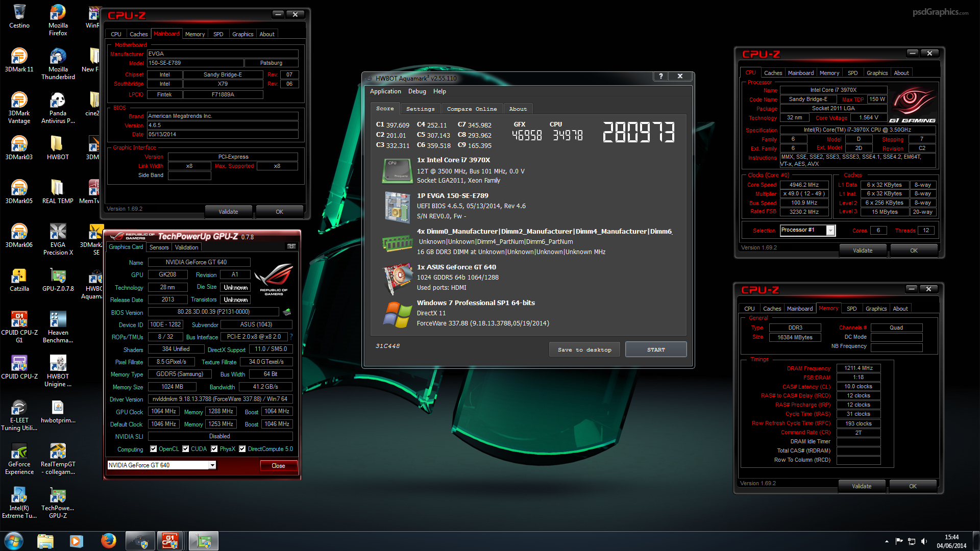Open the 3DMark 11 desktop shortcut
This screenshot has width=980, height=551.
pos(19,60)
